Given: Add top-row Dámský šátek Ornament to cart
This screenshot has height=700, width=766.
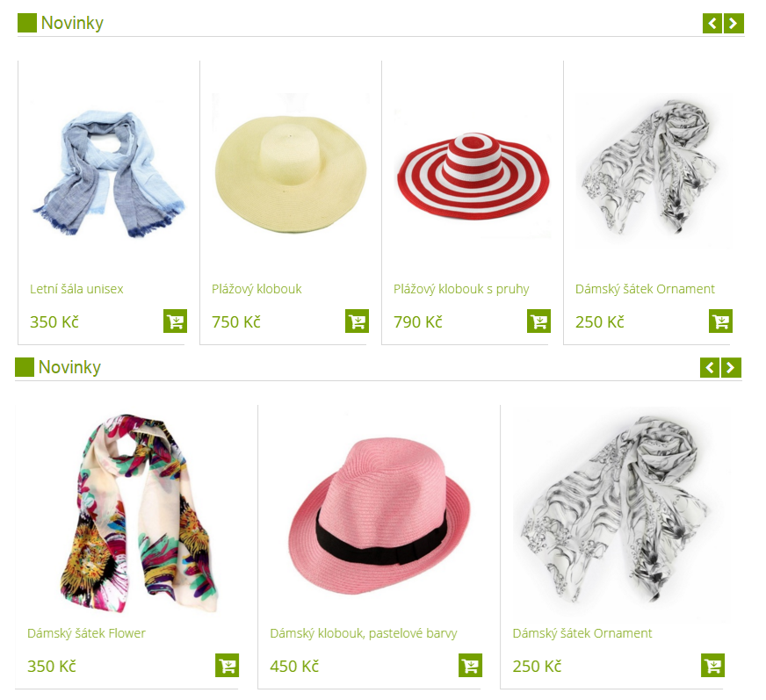Looking at the screenshot, I should click(720, 321).
